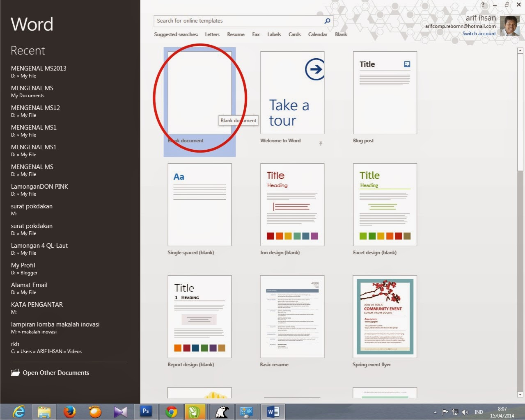Click the search magnifier icon

point(327,21)
